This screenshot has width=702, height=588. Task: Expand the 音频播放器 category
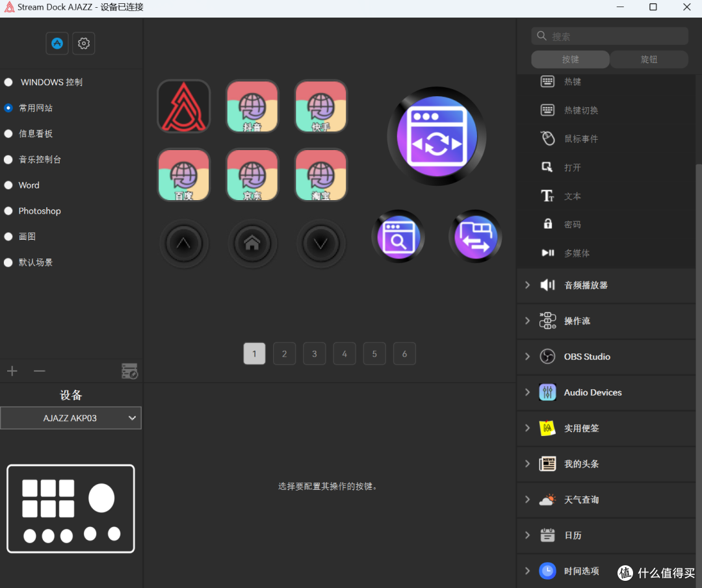point(606,285)
